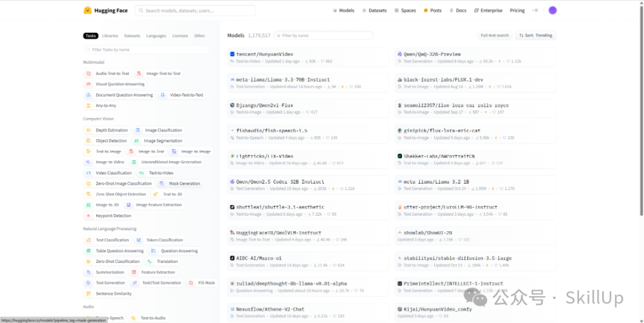Click the AIDC-AI/Marco-o1 avatar icon
644x323 pixels.
pos(232,258)
